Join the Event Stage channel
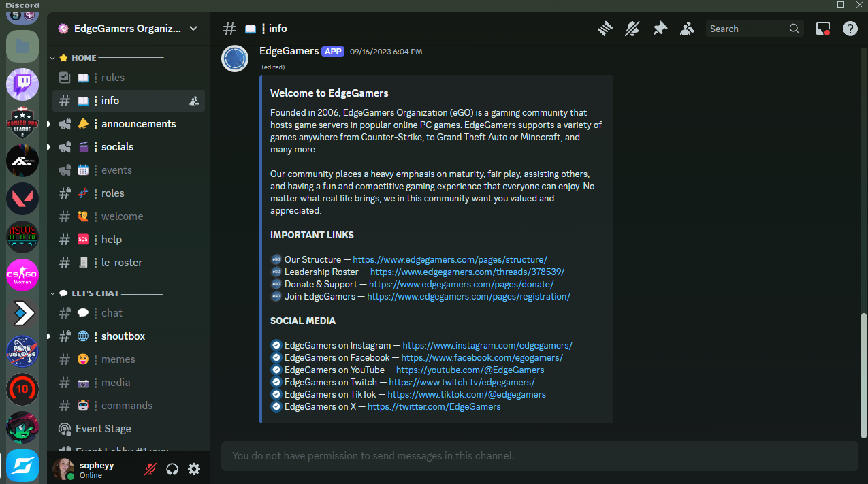The height and width of the screenshot is (484, 868). point(129,429)
